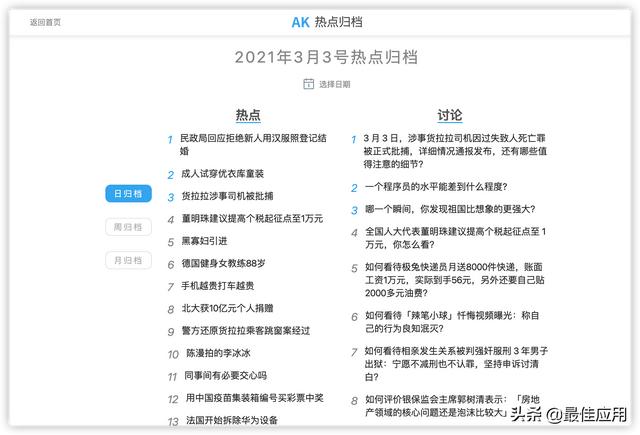640x435 pixels.
Task: Click the calendar icon beside 选择日期
Action: click(x=309, y=84)
